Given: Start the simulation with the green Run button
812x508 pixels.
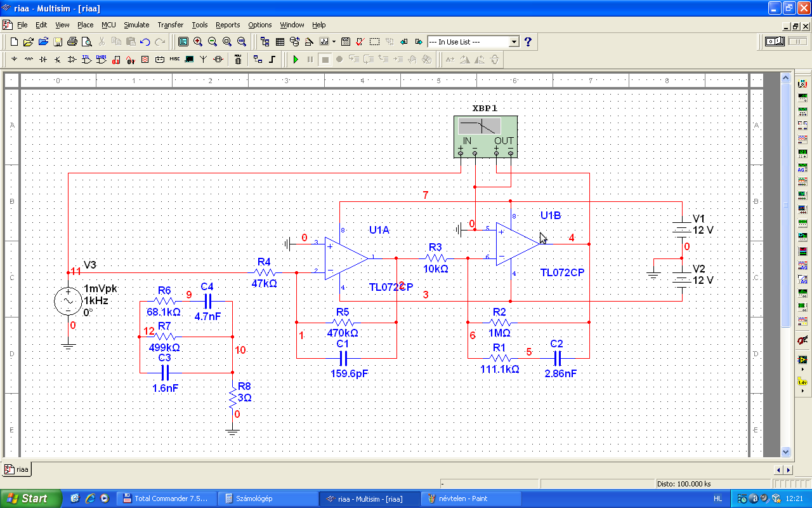Looking at the screenshot, I should coord(296,60).
